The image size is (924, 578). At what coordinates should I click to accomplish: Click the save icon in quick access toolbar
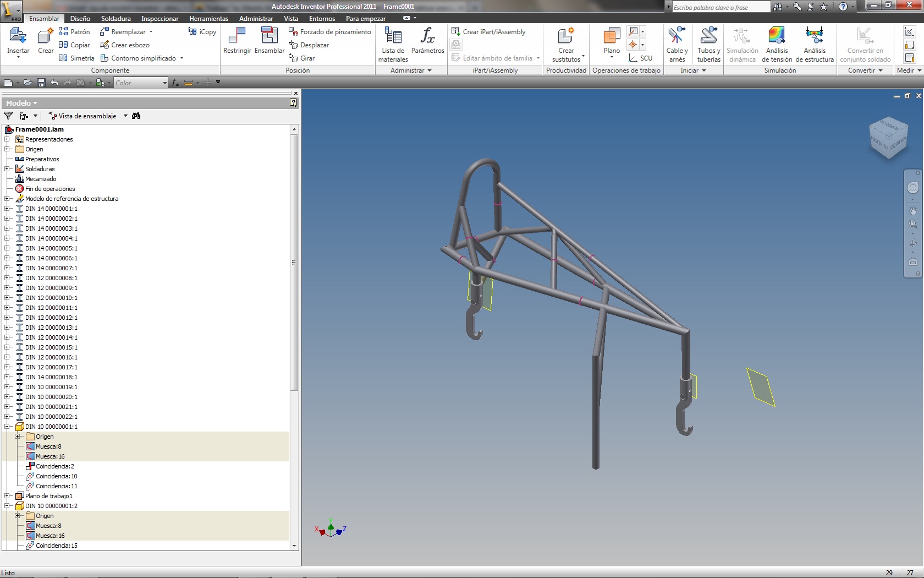(41, 83)
